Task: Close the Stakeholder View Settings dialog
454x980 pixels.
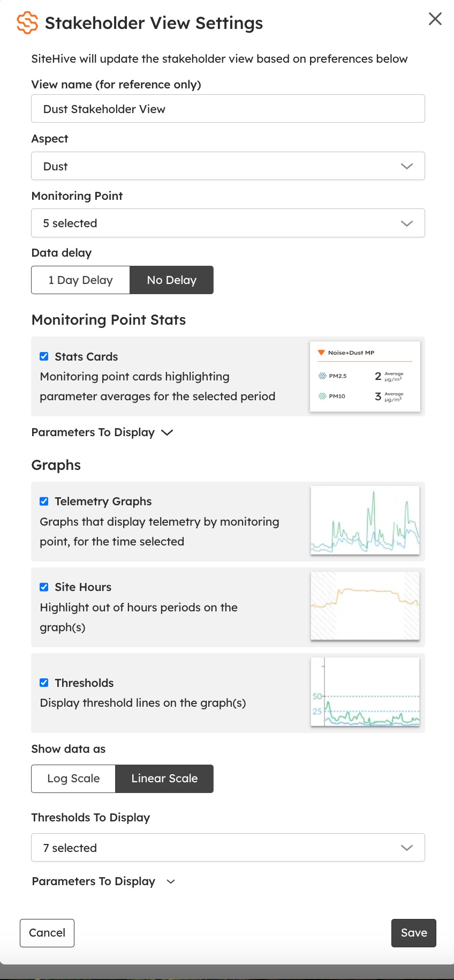Action: [x=435, y=19]
